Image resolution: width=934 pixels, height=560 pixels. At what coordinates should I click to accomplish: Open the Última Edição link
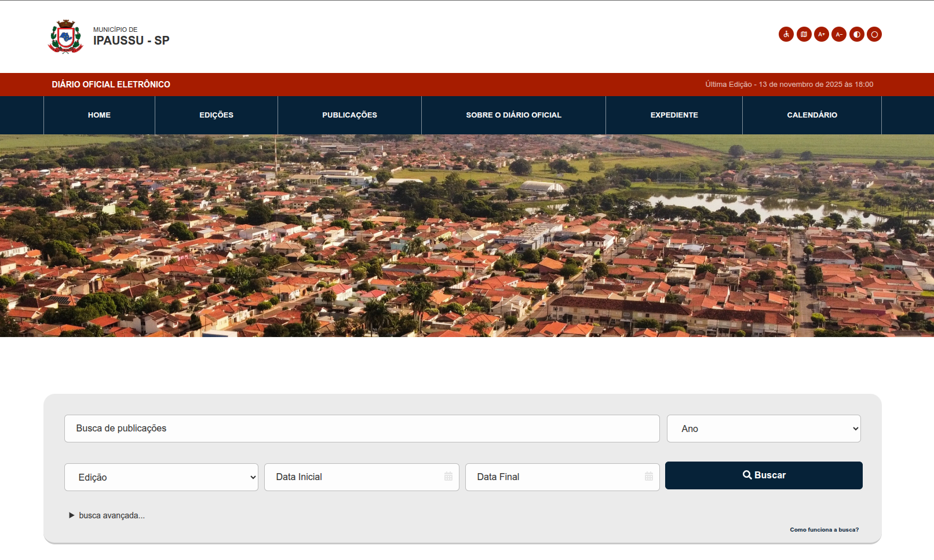pyautogui.click(x=789, y=85)
